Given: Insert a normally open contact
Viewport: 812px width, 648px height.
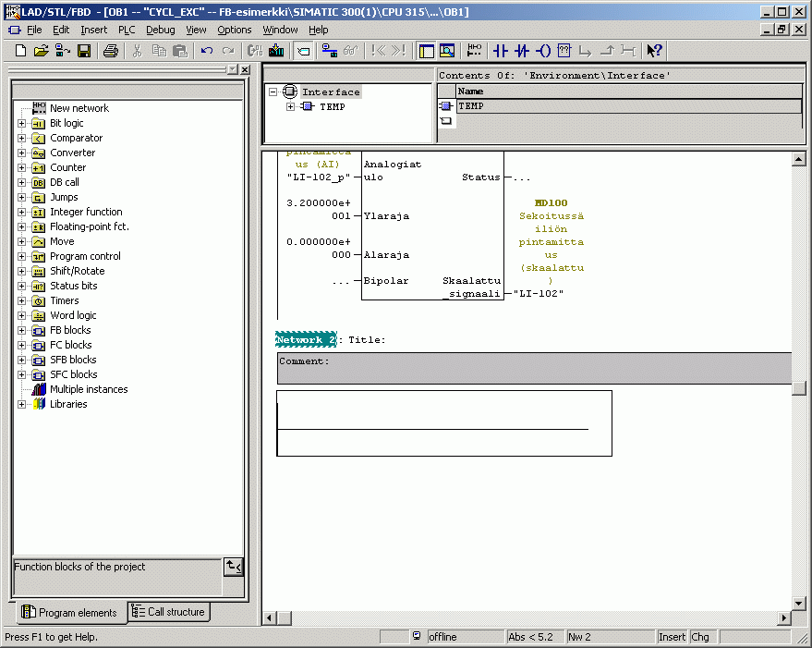Looking at the screenshot, I should pyautogui.click(x=501, y=51).
